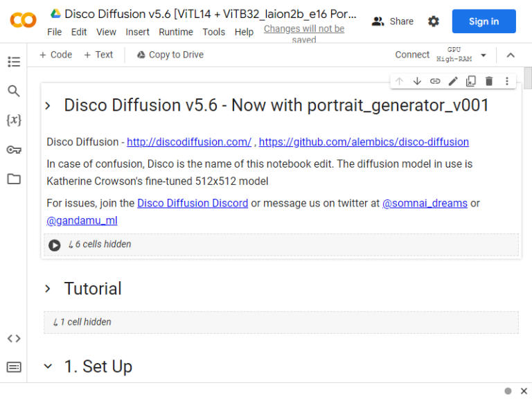Click the Share button

pyautogui.click(x=393, y=21)
